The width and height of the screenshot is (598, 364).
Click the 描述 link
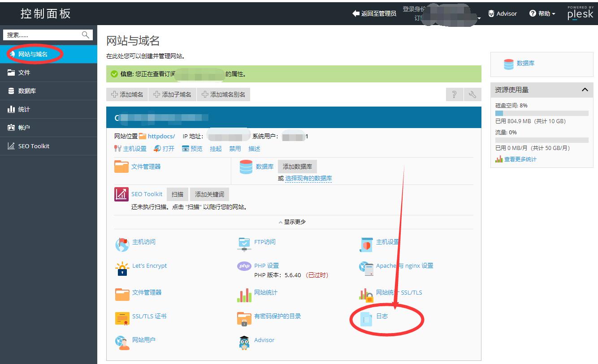(x=254, y=149)
